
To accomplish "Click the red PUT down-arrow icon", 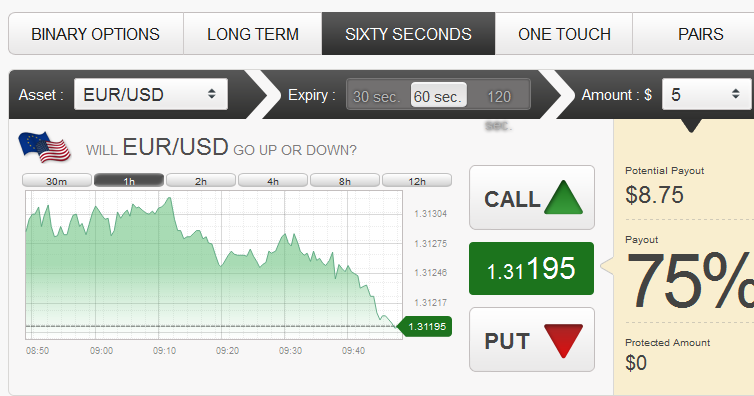I will (x=563, y=341).
